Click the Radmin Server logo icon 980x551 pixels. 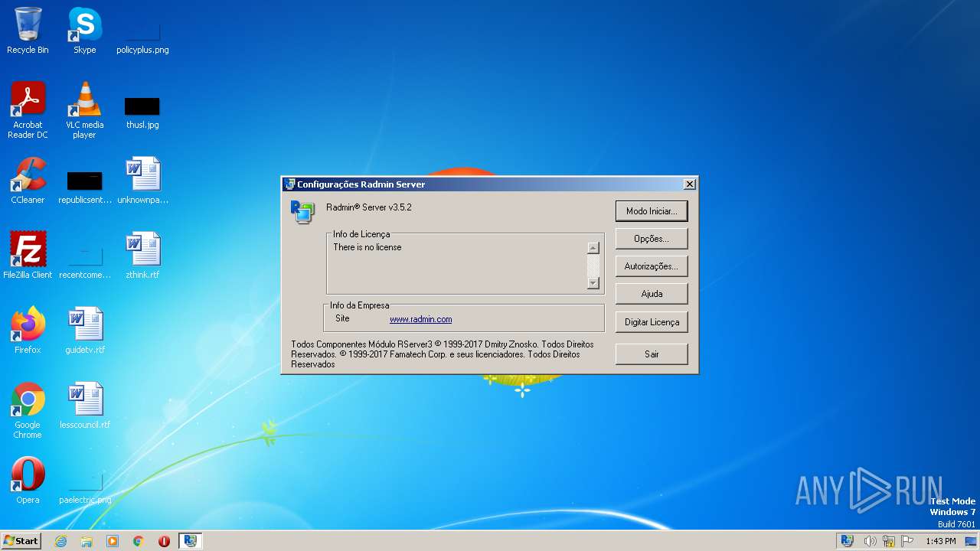coord(302,211)
